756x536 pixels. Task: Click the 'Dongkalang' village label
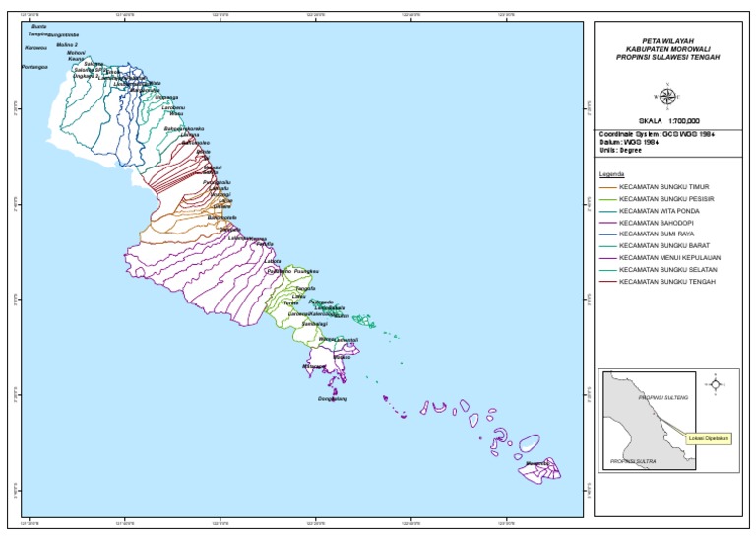[x=332, y=399]
